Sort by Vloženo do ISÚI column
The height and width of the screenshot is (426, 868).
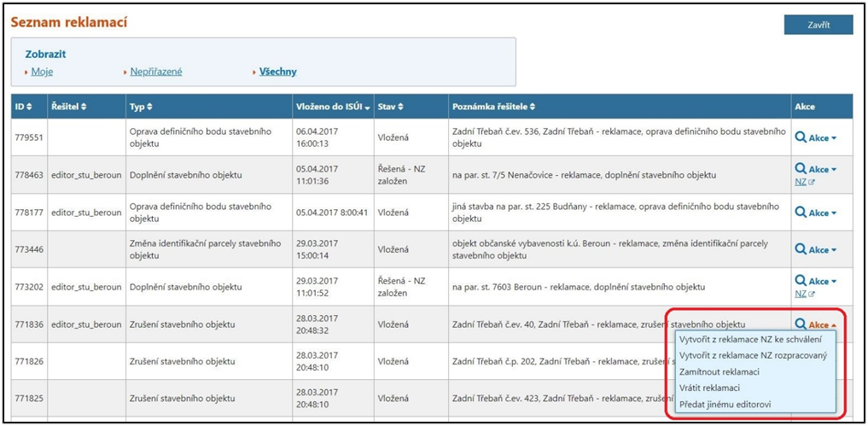click(332, 107)
